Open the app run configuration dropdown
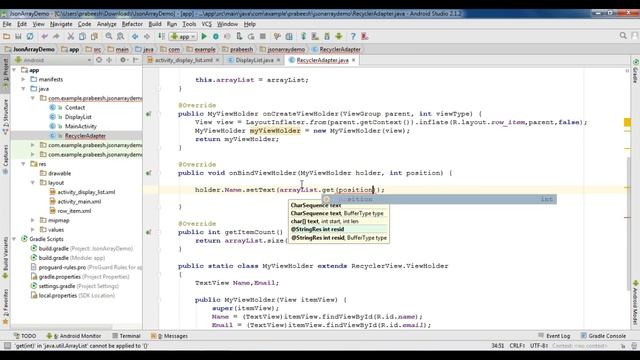 [x=183, y=36]
